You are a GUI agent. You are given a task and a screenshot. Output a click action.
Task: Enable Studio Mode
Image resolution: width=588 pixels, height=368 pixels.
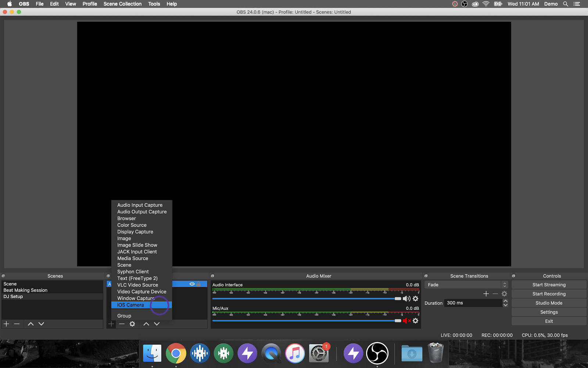(549, 303)
